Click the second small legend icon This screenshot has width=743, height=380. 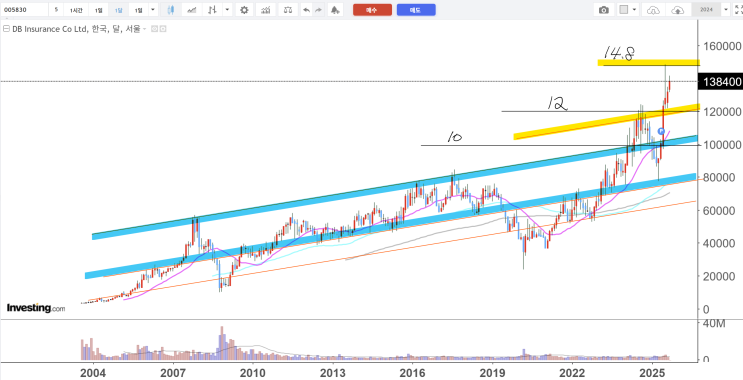point(163,29)
